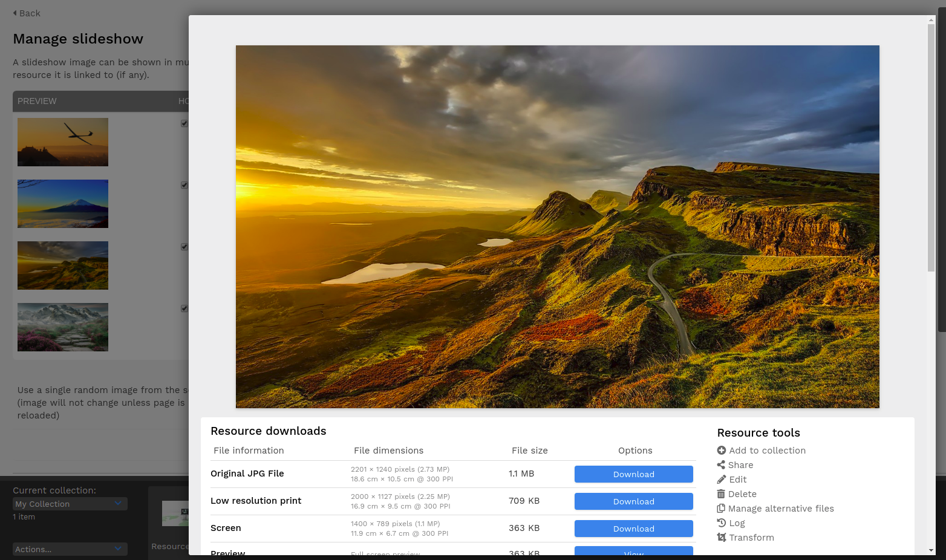Click the Edit pencil icon
Screen dimensions: 946x560
coord(722,480)
